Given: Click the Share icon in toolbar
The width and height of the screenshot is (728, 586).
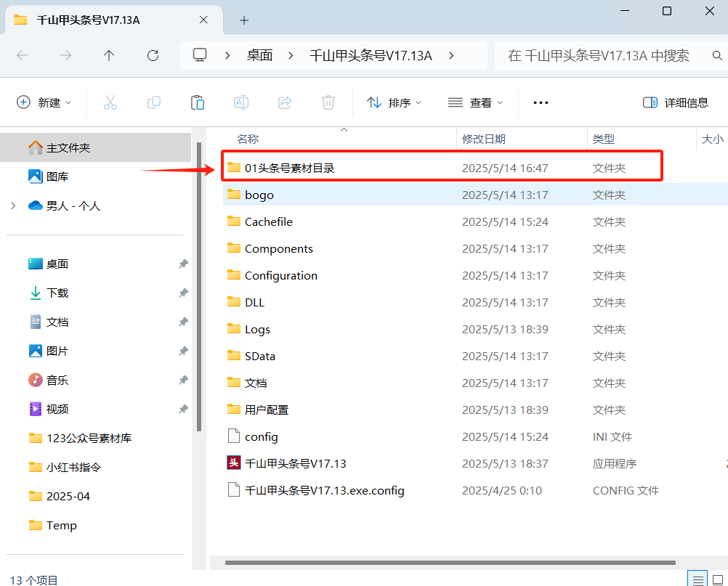Looking at the screenshot, I should 285,102.
